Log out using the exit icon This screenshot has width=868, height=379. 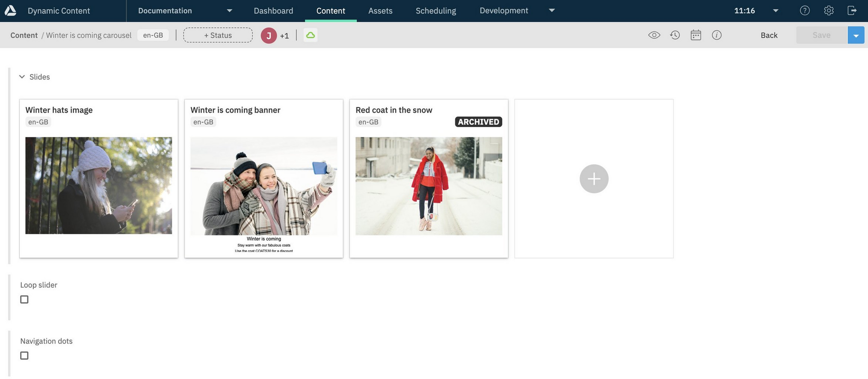coord(852,11)
